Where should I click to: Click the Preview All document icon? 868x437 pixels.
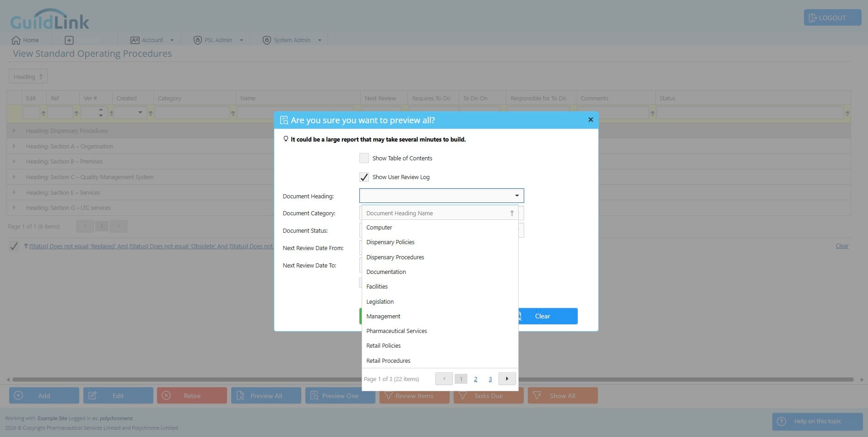coord(240,395)
